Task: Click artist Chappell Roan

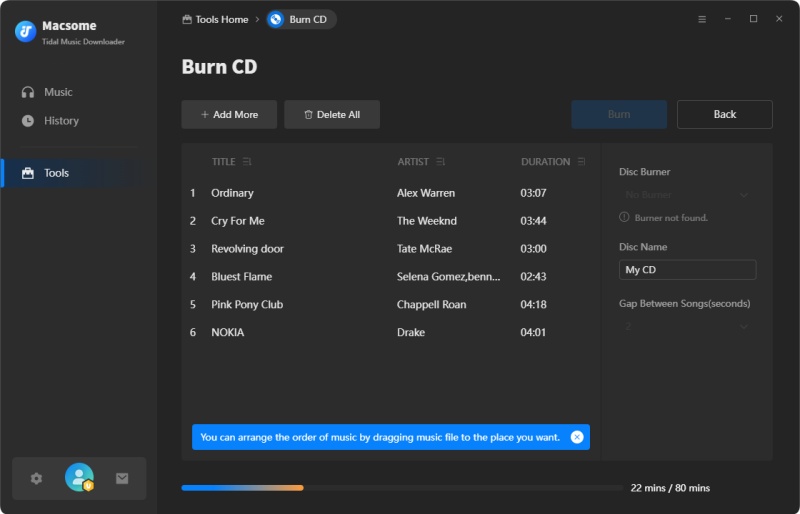Action: coord(432,305)
